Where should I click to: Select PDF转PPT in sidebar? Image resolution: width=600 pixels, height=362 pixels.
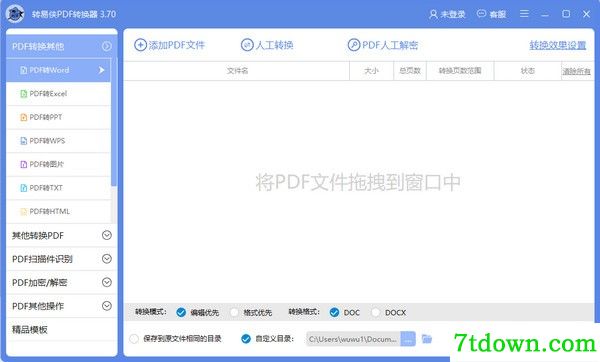tap(58, 117)
